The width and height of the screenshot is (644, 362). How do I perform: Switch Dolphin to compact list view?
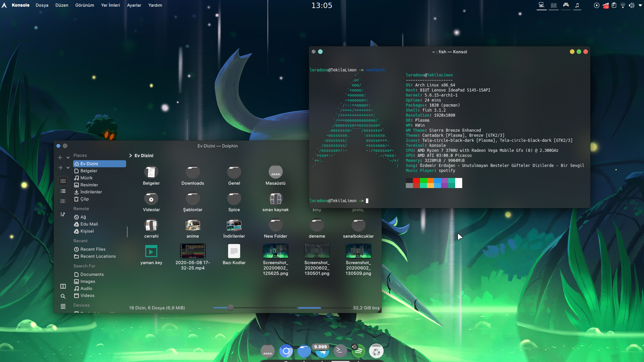(x=63, y=191)
